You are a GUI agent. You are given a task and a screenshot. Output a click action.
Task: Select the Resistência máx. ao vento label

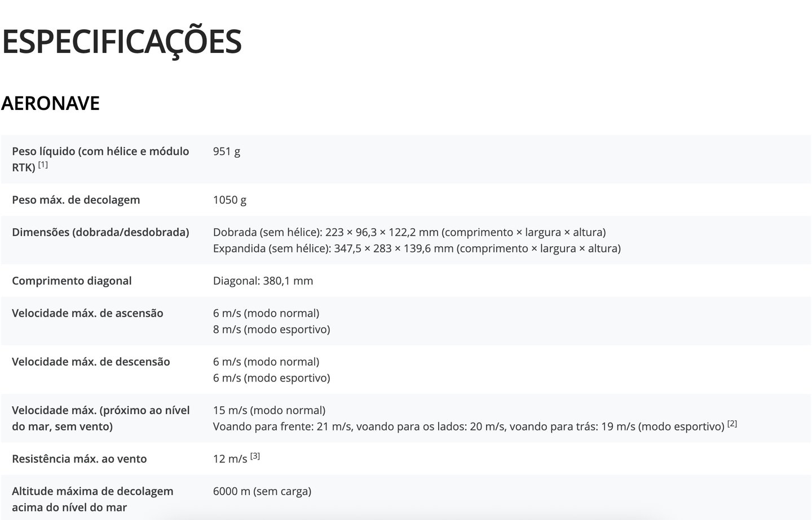80,459
